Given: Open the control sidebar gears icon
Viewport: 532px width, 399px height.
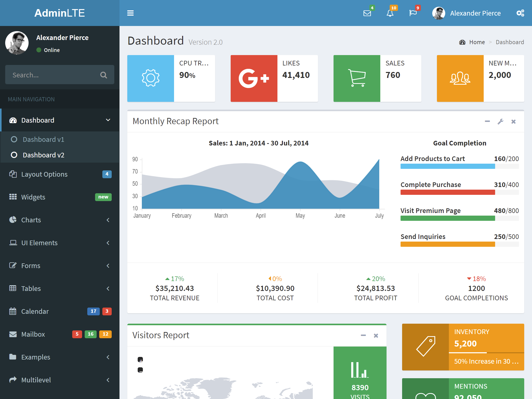Looking at the screenshot, I should [x=520, y=13].
